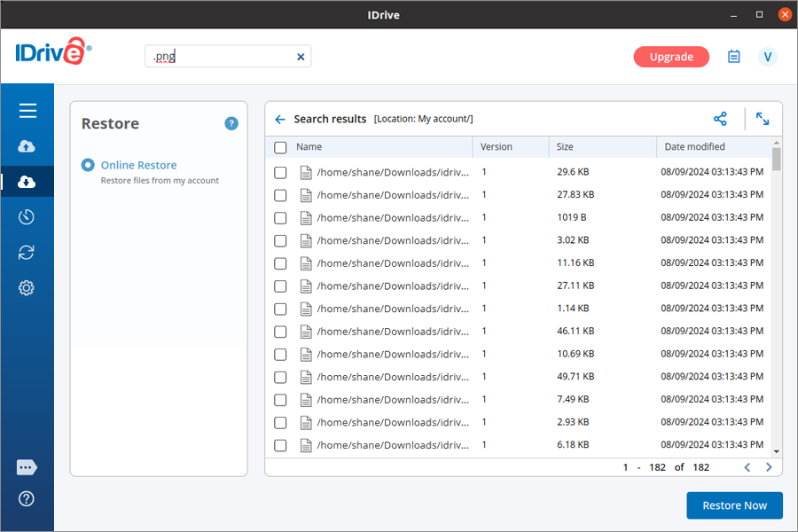798x532 pixels.
Task: Sort results by Date modified column
Action: [x=694, y=147]
